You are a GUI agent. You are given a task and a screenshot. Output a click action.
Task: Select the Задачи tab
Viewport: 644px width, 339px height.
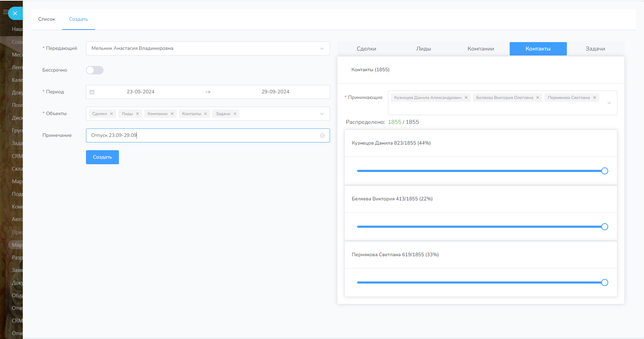click(595, 49)
